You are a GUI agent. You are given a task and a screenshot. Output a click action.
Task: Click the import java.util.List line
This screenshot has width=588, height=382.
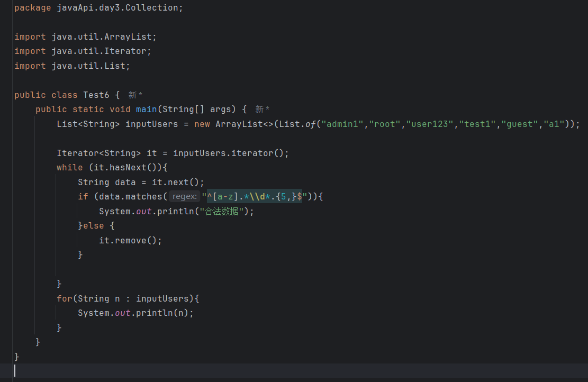[x=72, y=66]
